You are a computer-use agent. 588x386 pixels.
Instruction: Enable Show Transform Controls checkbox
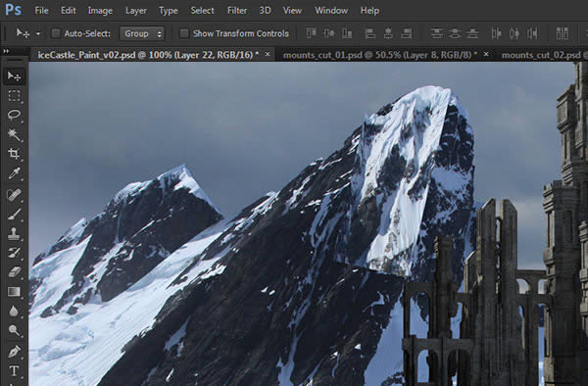pos(184,33)
